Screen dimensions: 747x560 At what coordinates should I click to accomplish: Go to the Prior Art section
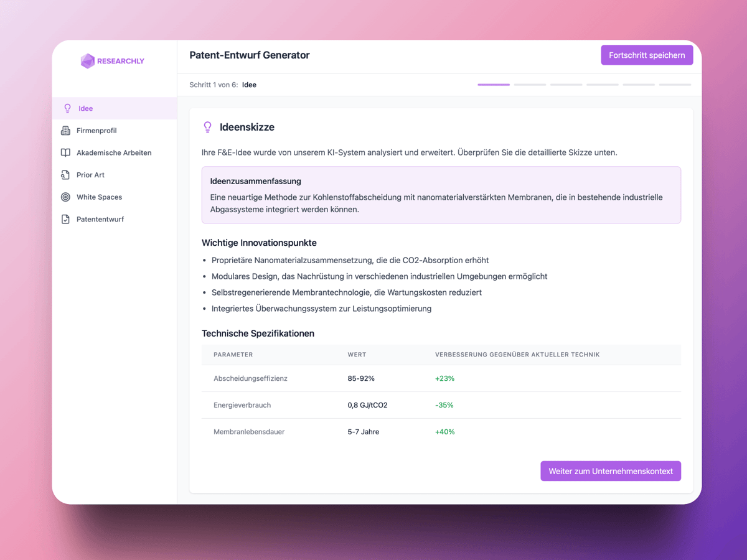click(90, 175)
